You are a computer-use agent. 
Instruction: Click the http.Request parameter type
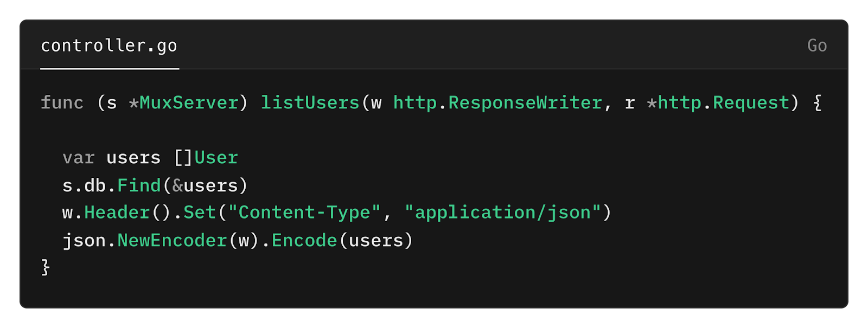[x=723, y=102]
